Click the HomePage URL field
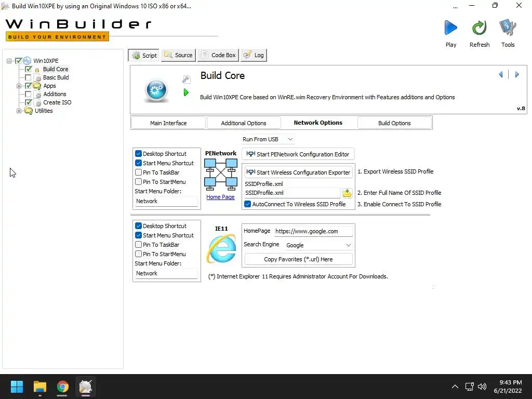Viewport: 532px width, 399px height. tap(313, 231)
